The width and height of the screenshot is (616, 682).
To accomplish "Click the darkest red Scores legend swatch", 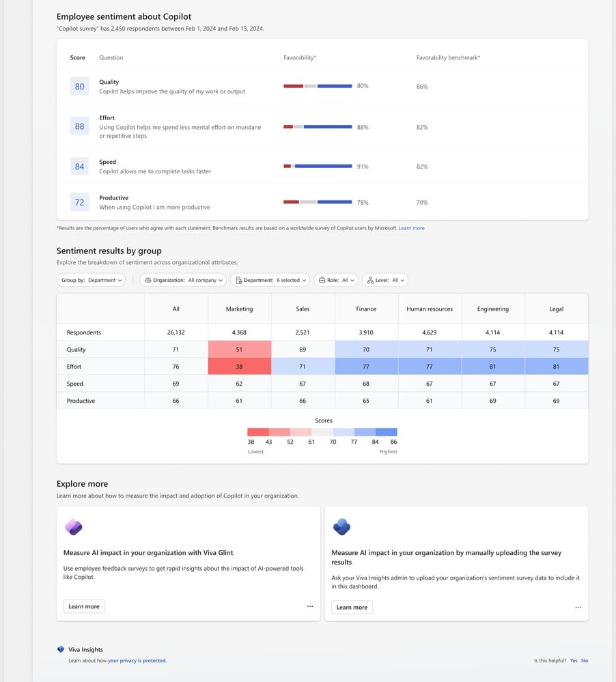I will (x=258, y=432).
